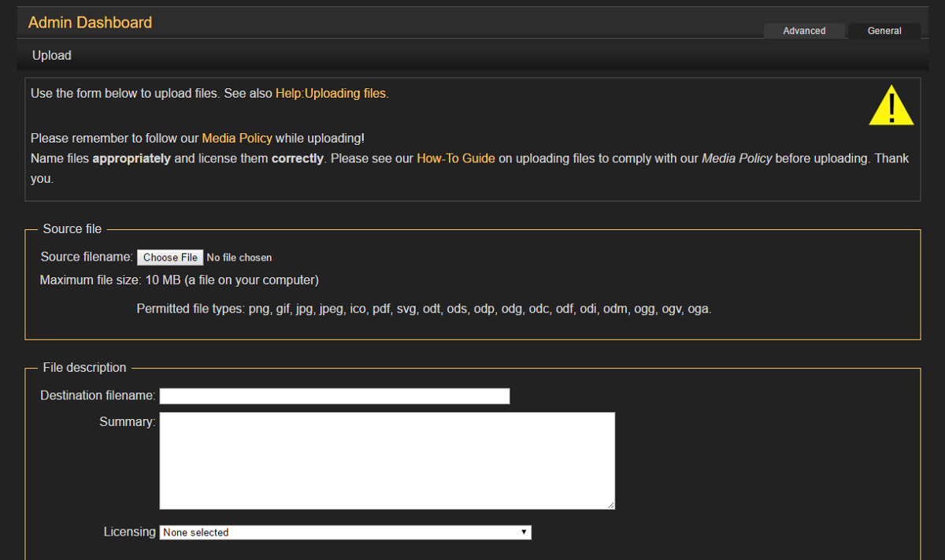Click the No file chosen label
The height and width of the screenshot is (560, 945).
(239, 258)
